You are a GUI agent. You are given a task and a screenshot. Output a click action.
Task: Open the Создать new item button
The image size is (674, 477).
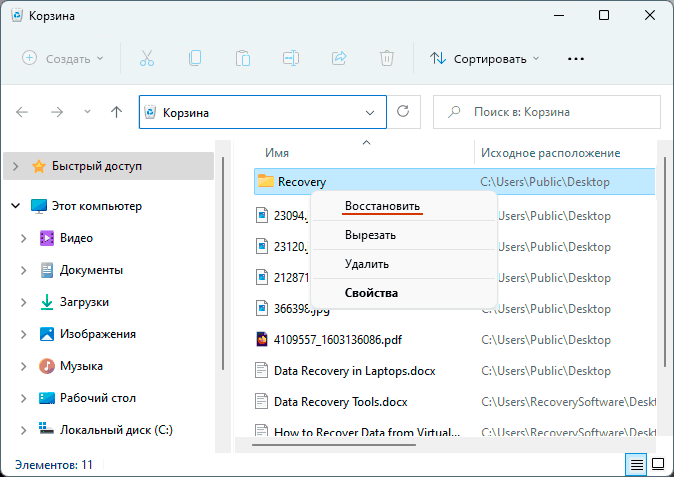[63, 58]
